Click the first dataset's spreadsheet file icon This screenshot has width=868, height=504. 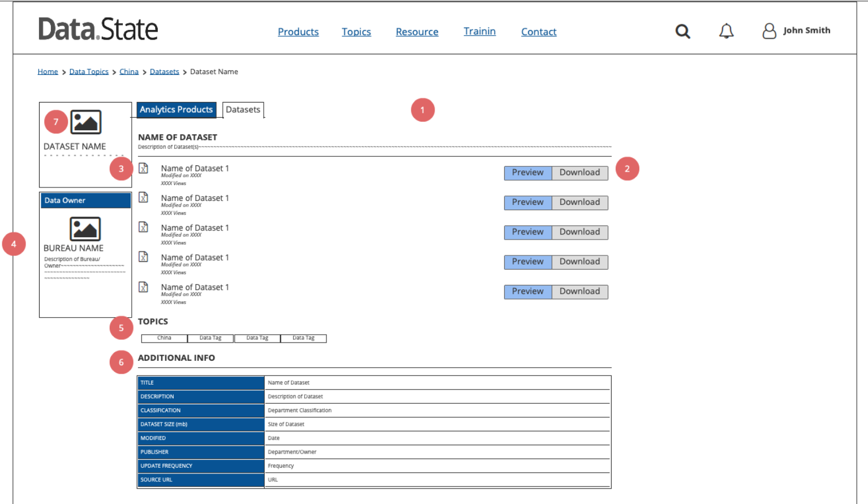tap(143, 168)
